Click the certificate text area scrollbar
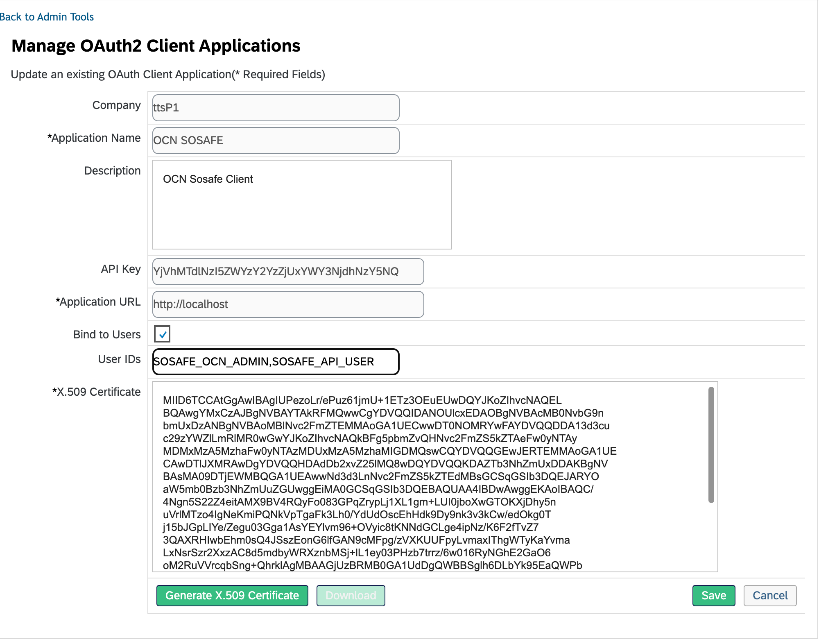The width and height of the screenshot is (819, 644). pos(711,444)
